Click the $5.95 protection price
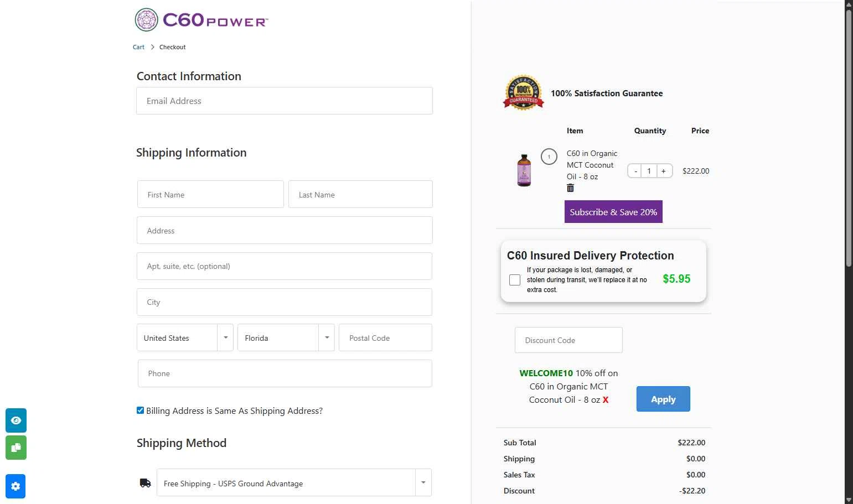The width and height of the screenshot is (853, 504). [x=676, y=279]
